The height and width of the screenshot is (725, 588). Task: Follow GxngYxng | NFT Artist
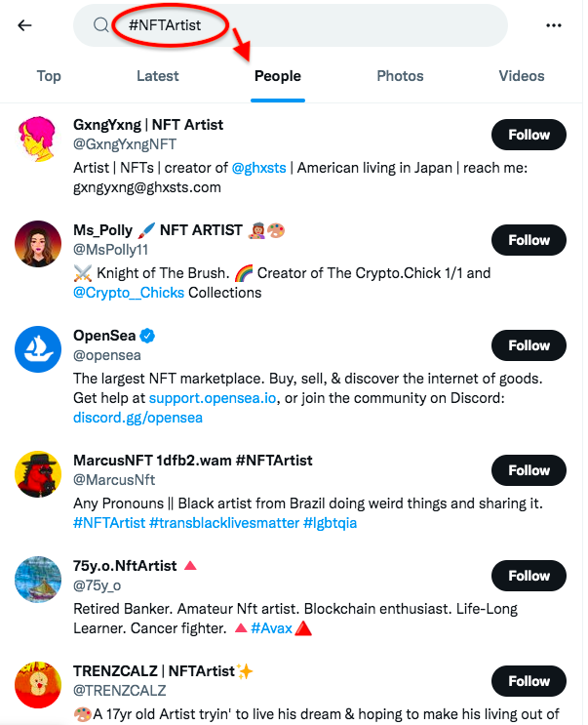point(529,135)
